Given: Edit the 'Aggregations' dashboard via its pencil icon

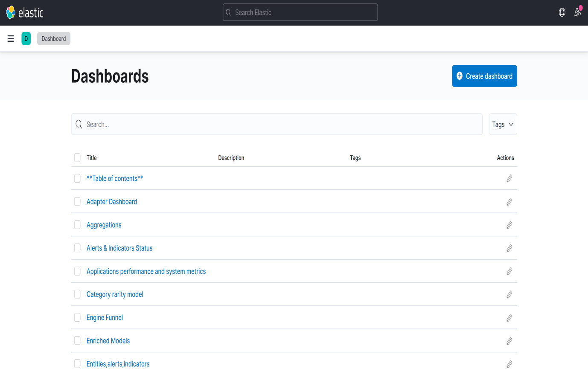Looking at the screenshot, I should click(x=509, y=225).
